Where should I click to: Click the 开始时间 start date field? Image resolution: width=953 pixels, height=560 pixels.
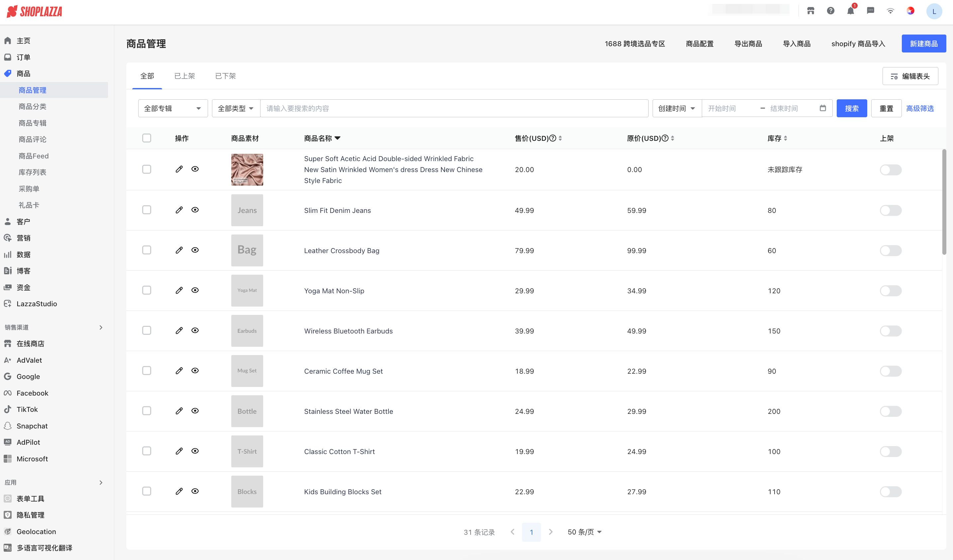tap(730, 109)
